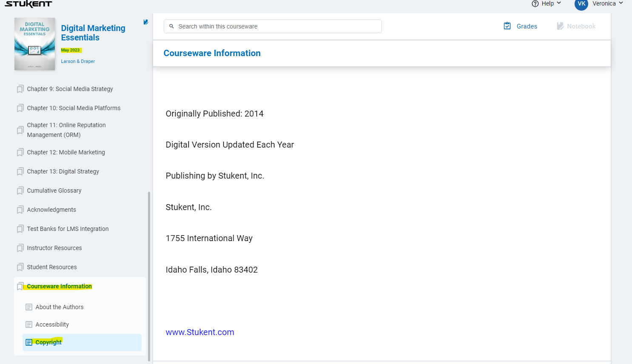
Task: Toggle bookmark icon for Acknowledgments
Action: click(x=20, y=210)
